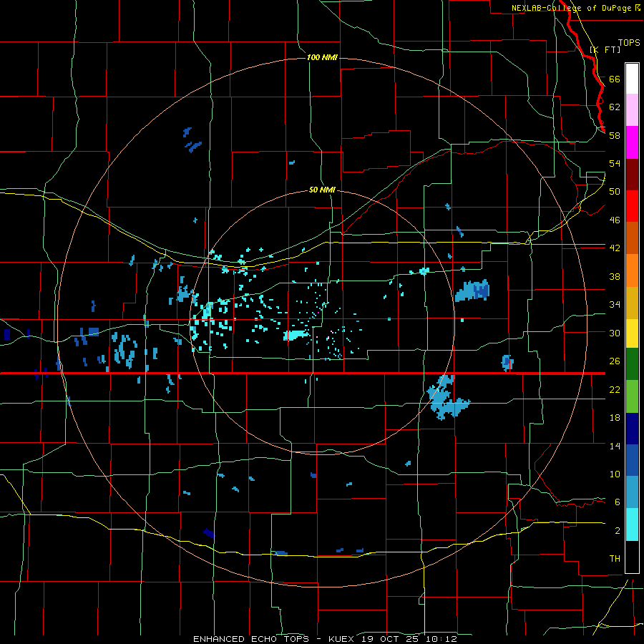
Task: Click the 14 legend value
Action: point(615,446)
